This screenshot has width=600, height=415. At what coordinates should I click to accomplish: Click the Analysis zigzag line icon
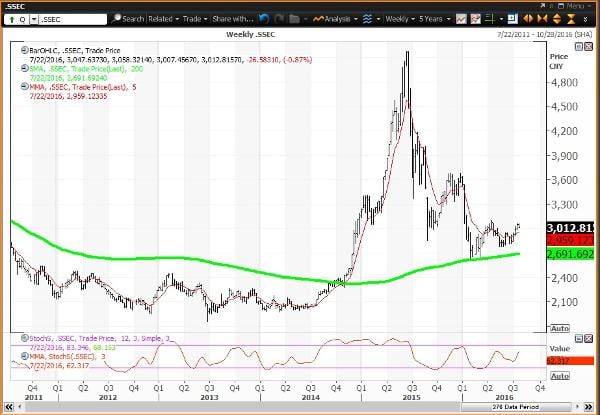(318, 18)
